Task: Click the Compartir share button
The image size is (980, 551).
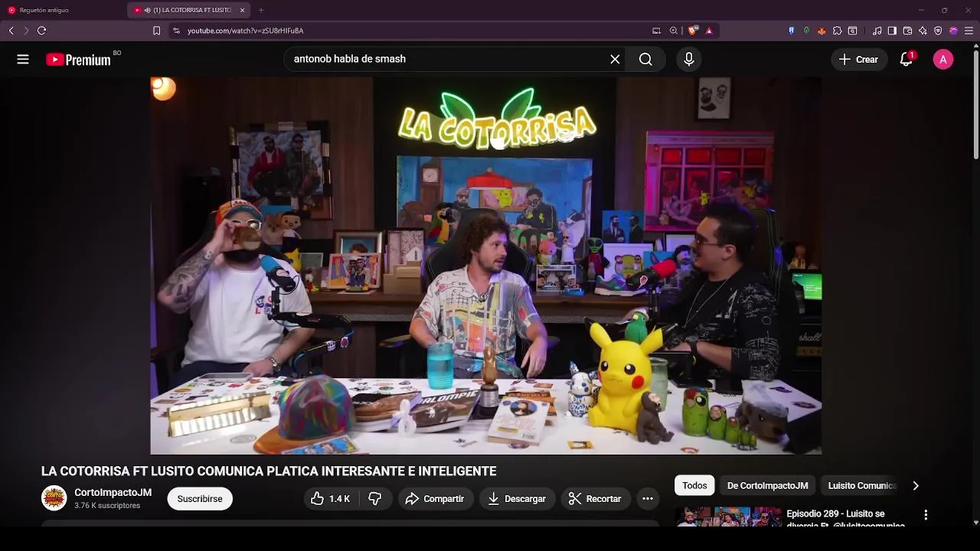Action: [435, 499]
